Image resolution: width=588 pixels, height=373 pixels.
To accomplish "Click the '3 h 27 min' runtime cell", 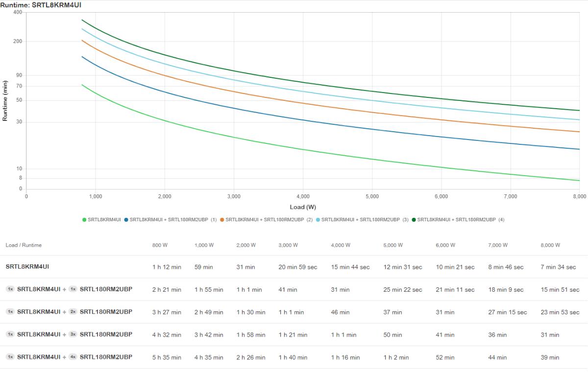I will [x=167, y=312].
